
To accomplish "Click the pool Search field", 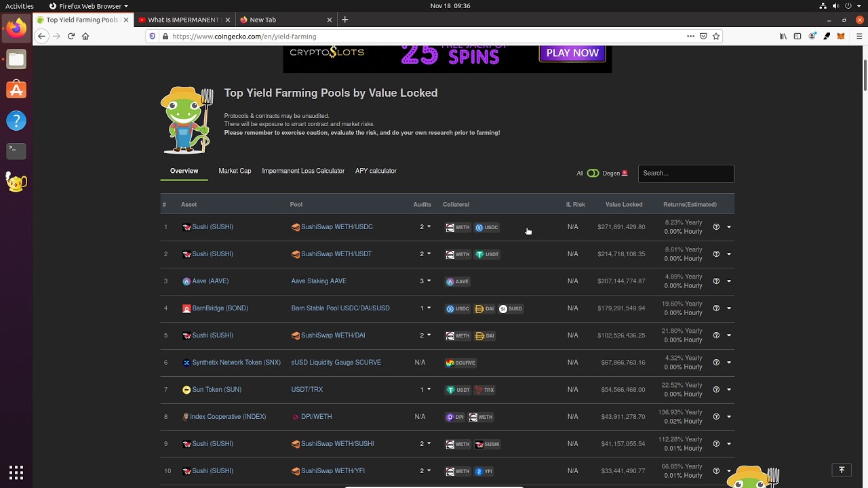I will (x=686, y=174).
